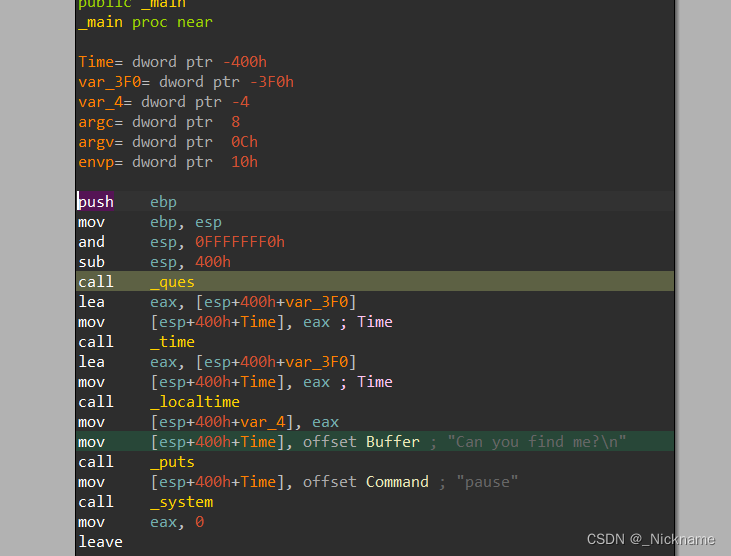Click the '_main proc near' line
This screenshot has height=556, width=731.
[145, 22]
